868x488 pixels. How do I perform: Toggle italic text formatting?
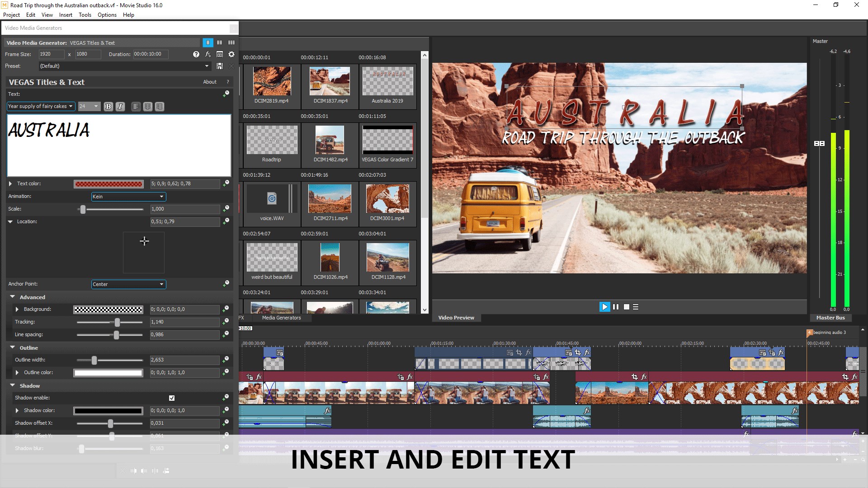coord(120,107)
